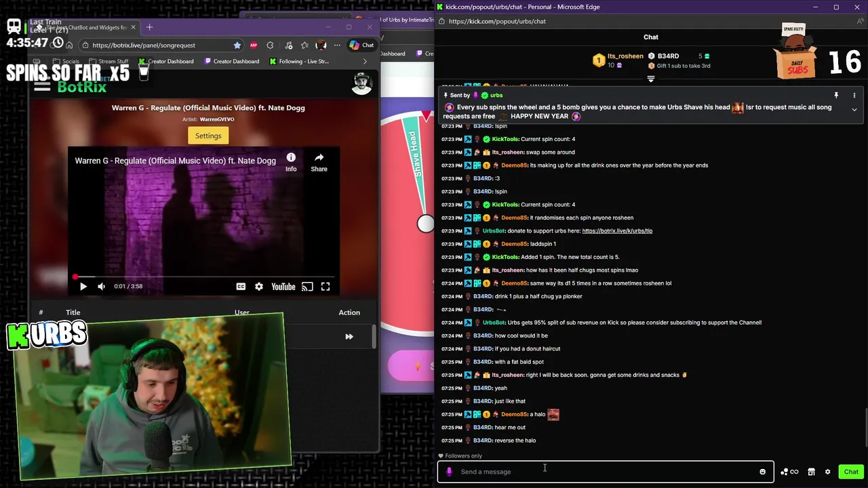Click the Kick chat URL bar
Image resolution: width=868 pixels, height=488 pixels.
pyautogui.click(x=497, y=21)
